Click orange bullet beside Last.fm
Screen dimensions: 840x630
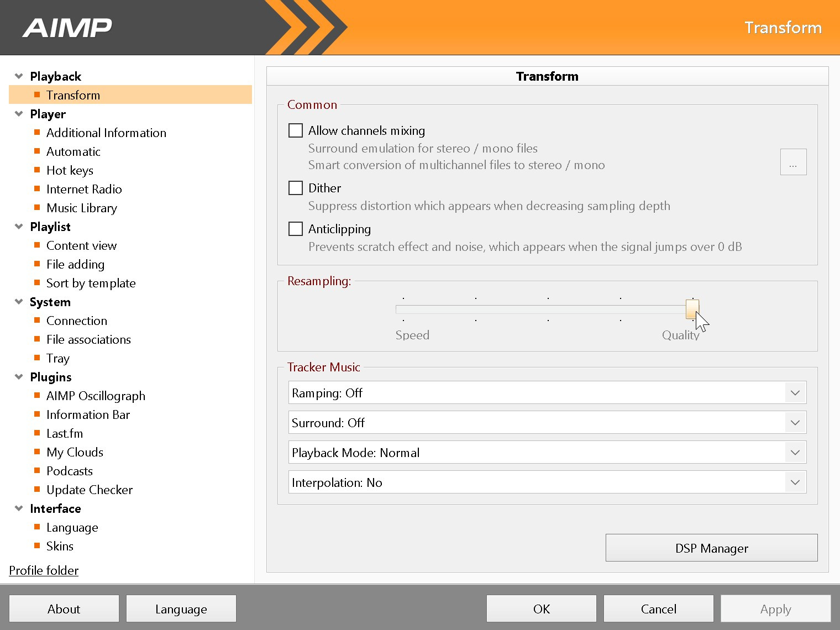(37, 433)
